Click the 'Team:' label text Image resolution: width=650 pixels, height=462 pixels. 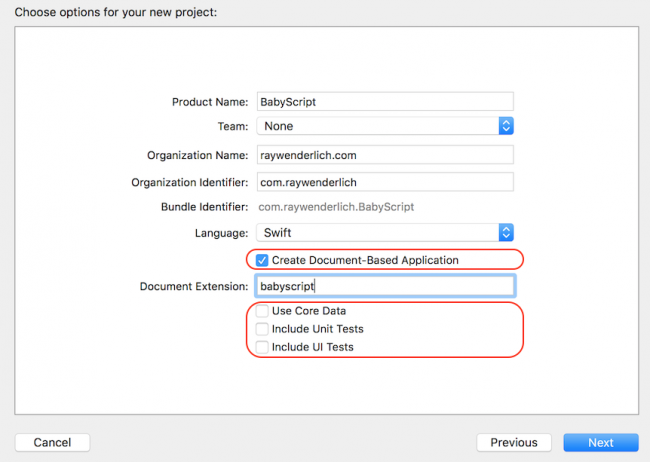pos(232,127)
